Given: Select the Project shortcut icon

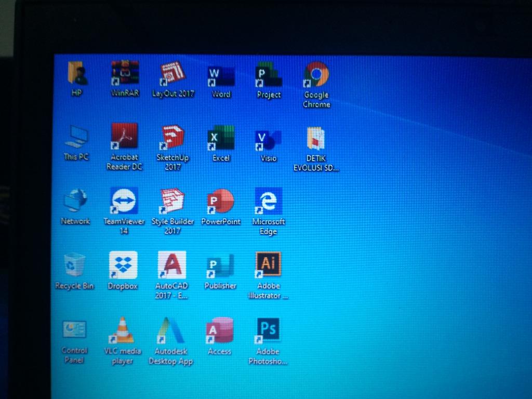Looking at the screenshot, I should pos(269,74).
